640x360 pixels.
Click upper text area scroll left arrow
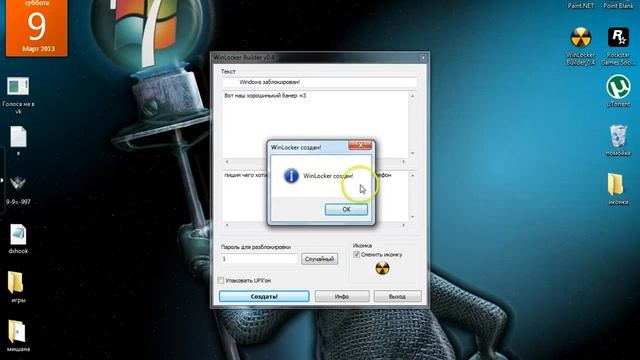(227, 162)
